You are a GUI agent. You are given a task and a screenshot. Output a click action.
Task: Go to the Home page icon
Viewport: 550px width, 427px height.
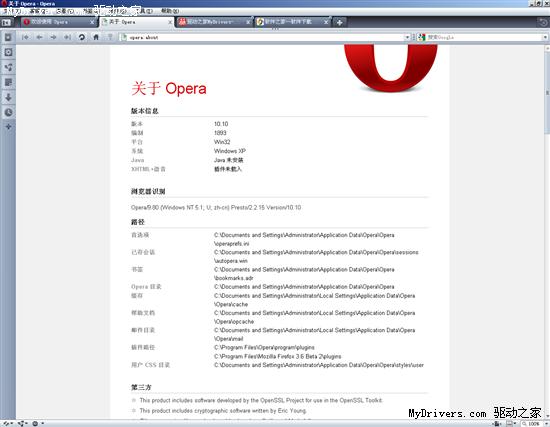(96, 37)
